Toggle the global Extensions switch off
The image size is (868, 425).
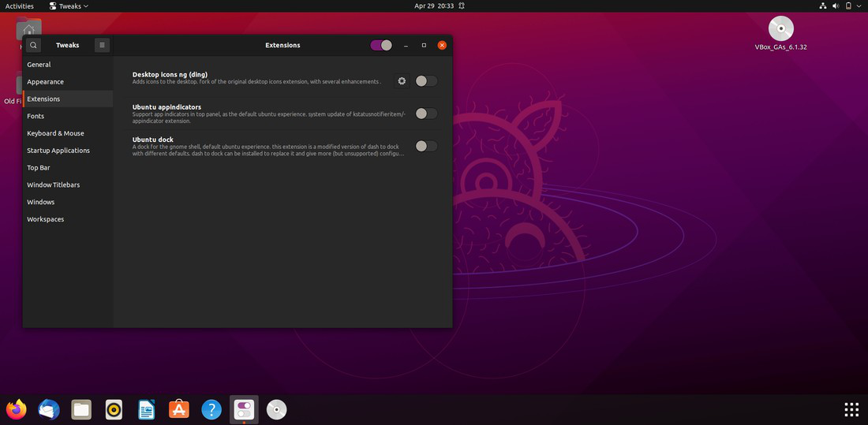(x=381, y=46)
